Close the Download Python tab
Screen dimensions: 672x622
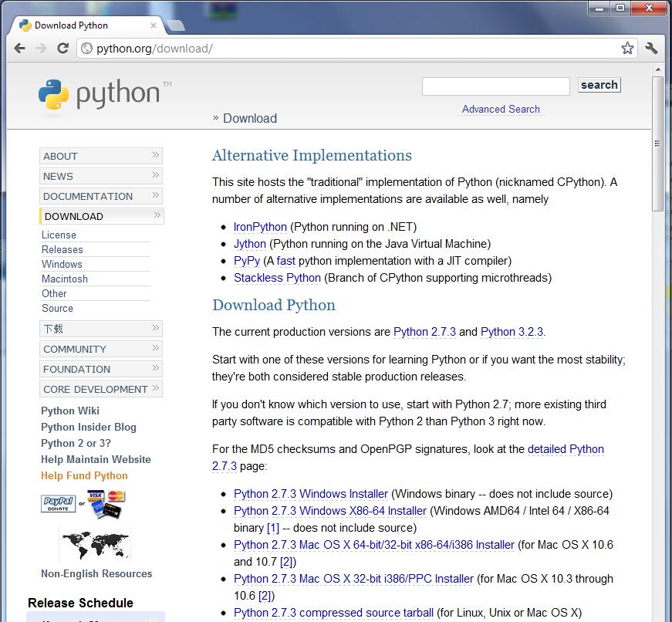(x=153, y=25)
